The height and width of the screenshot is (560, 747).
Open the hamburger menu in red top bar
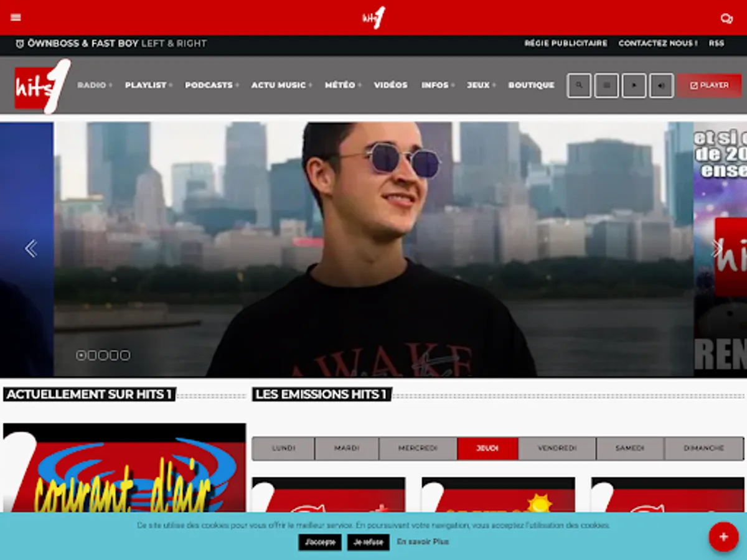coord(16,17)
